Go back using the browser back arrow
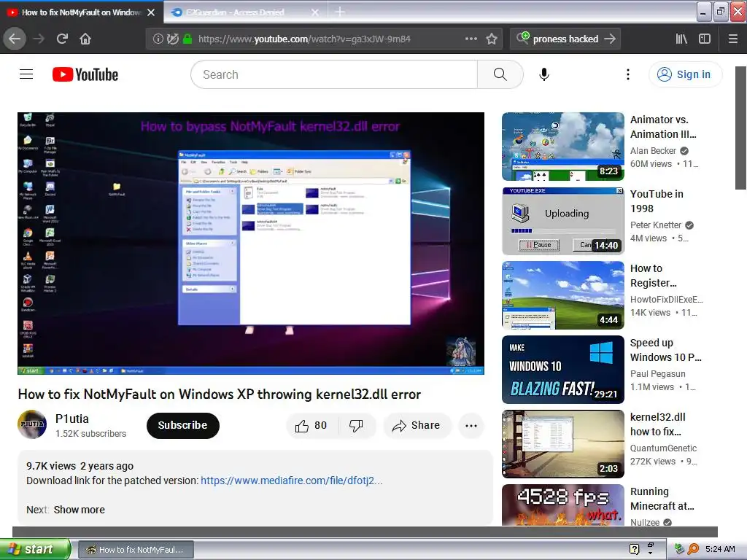This screenshot has height=560, width=747. 15,39
